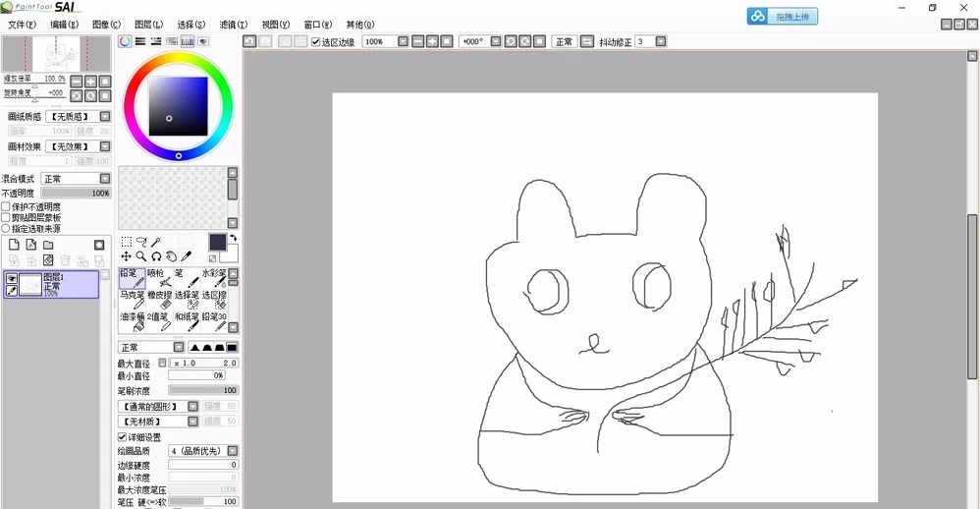Toggle the color wheel panel
980x509 pixels.
click(125, 41)
